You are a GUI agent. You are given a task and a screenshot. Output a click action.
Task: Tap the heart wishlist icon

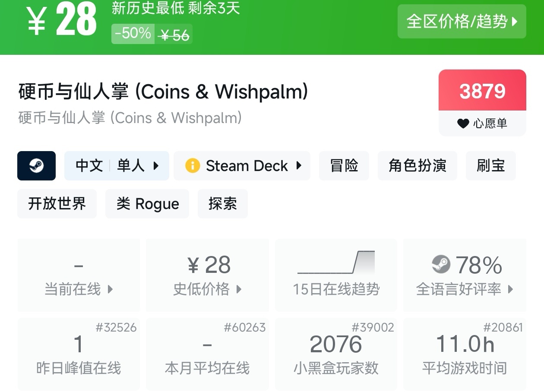click(x=463, y=124)
